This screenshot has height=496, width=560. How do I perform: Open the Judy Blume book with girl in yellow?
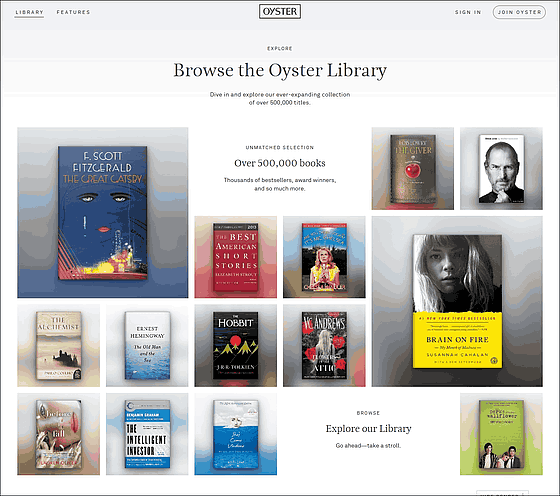coord(324,257)
